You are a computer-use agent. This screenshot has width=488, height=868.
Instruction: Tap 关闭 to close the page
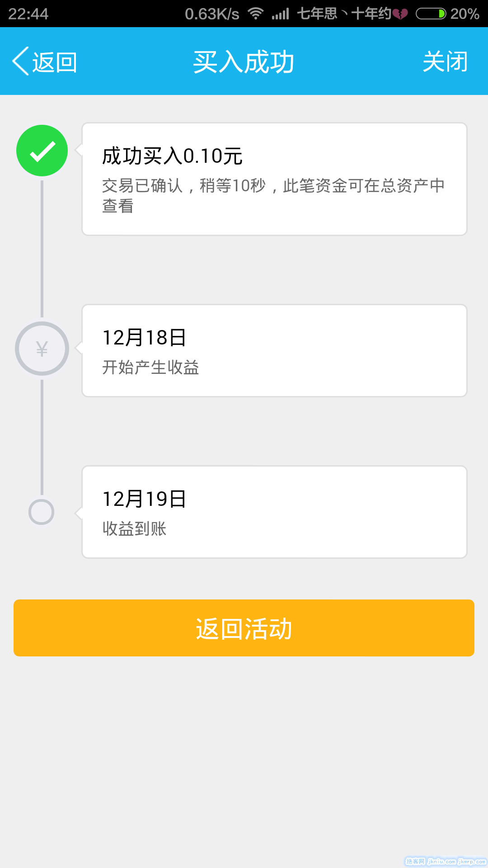pyautogui.click(x=445, y=61)
